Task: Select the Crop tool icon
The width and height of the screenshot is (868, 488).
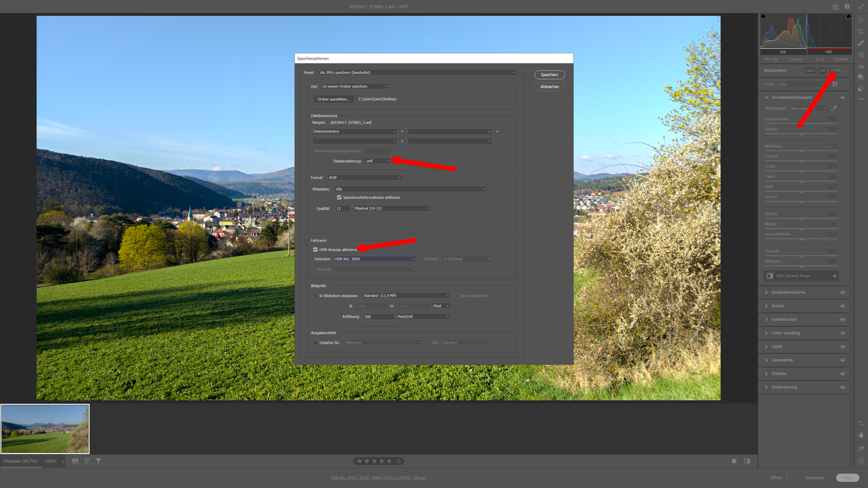Action: 861,31
